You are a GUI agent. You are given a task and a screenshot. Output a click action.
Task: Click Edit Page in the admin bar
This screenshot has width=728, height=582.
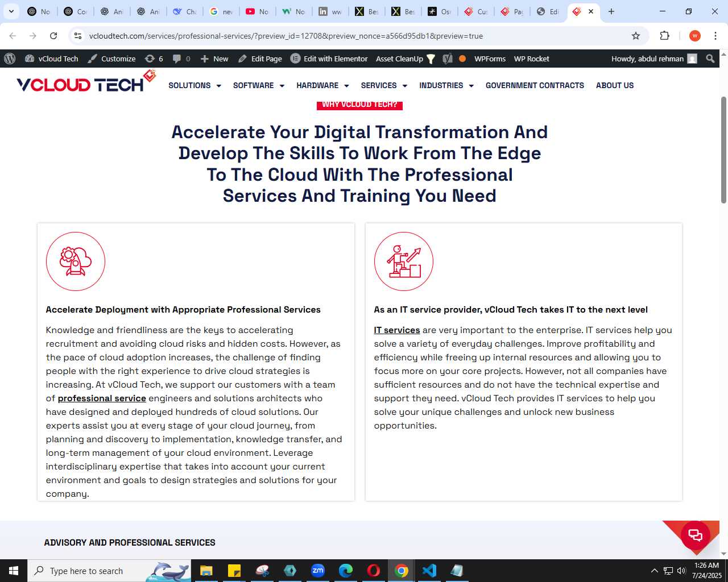[260, 59]
